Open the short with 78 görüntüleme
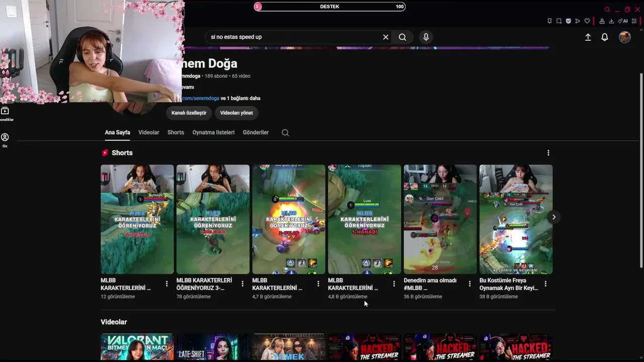Image resolution: width=644 pixels, height=362 pixels. tap(213, 219)
